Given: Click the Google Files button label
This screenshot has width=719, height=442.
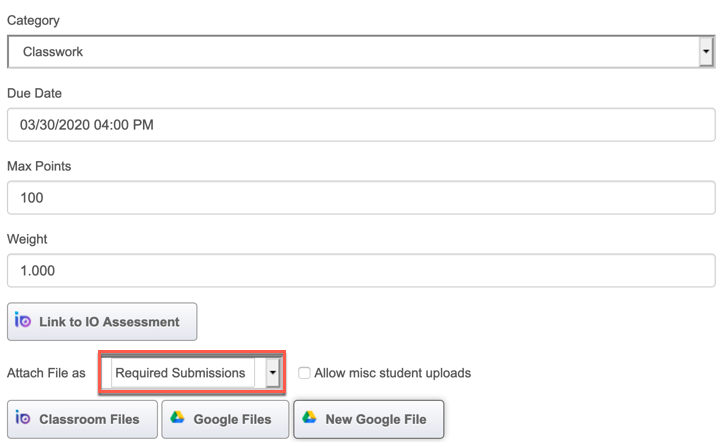Looking at the screenshot, I should pos(232,419).
